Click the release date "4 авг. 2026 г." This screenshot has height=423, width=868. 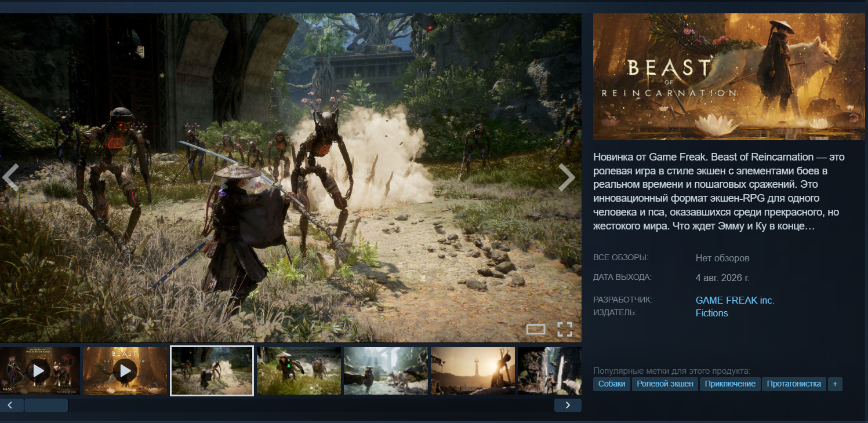tap(722, 278)
